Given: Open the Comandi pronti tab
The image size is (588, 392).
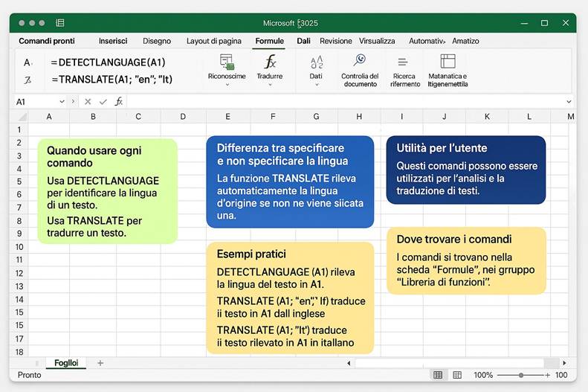Looking at the screenshot, I should [47, 41].
